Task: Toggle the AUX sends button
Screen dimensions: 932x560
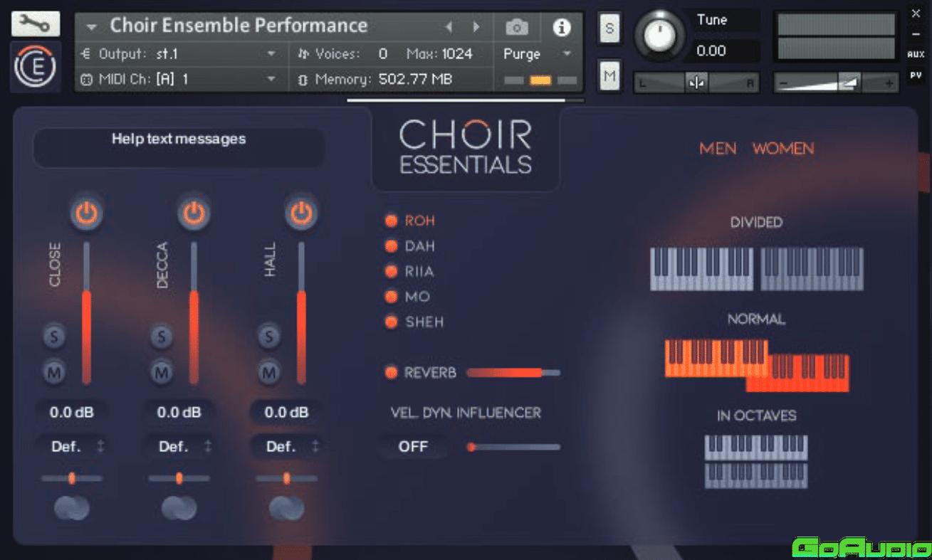Action: [x=916, y=55]
